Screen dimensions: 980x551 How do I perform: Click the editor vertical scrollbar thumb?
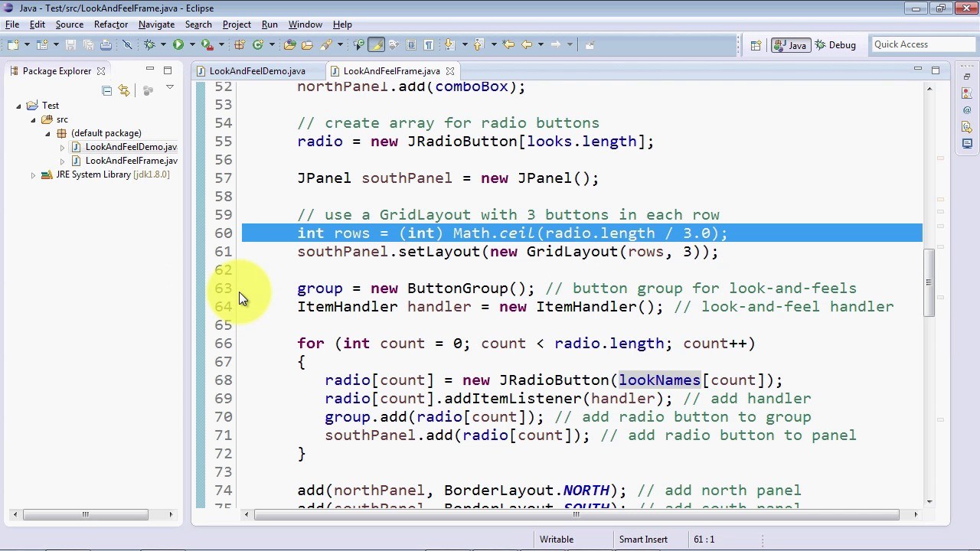(929, 282)
